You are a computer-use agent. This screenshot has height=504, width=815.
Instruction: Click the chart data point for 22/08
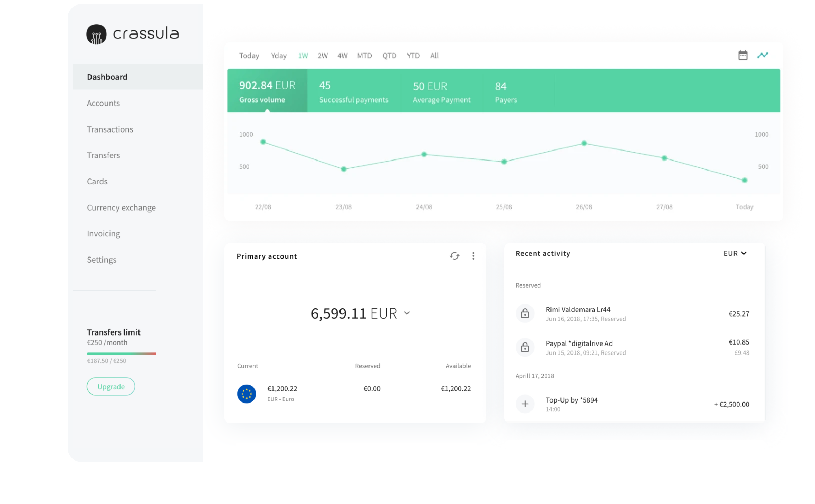pos(263,142)
